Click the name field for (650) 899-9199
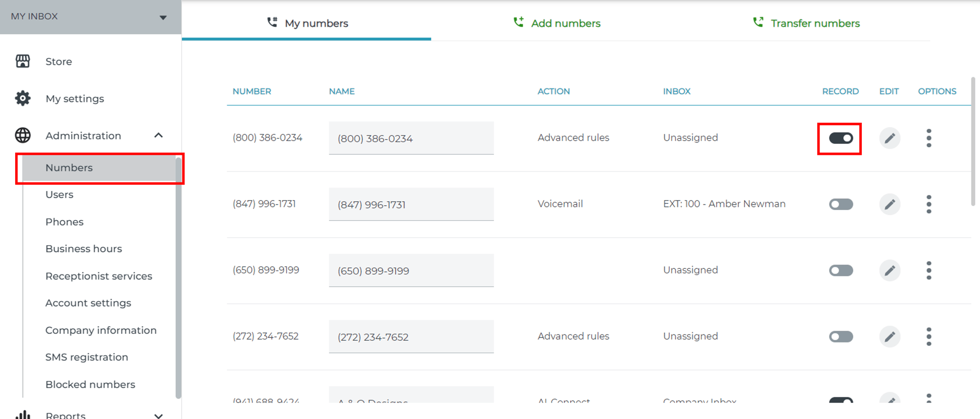The width and height of the screenshot is (980, 419). 411,270
